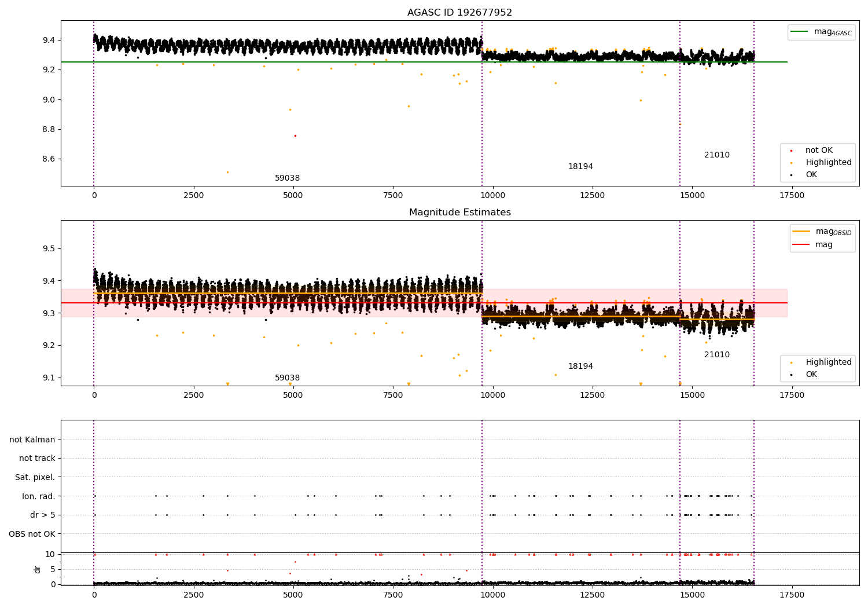The width and height of the screenshot is (868, 608).
Task: Click the 'dr' axis label in bottom plot
Action: pyautogui.click(x=38, y=569)
